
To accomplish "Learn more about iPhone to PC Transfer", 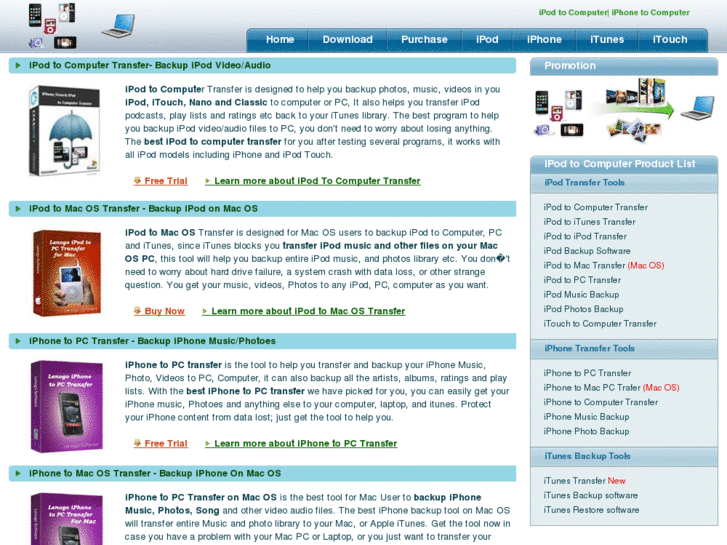I will [306, 443].
